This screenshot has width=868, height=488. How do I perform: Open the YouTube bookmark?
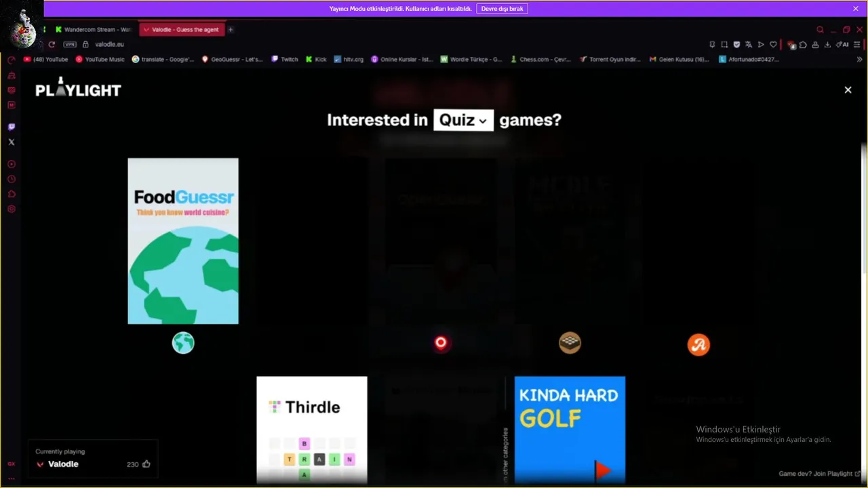pos(46,60)
